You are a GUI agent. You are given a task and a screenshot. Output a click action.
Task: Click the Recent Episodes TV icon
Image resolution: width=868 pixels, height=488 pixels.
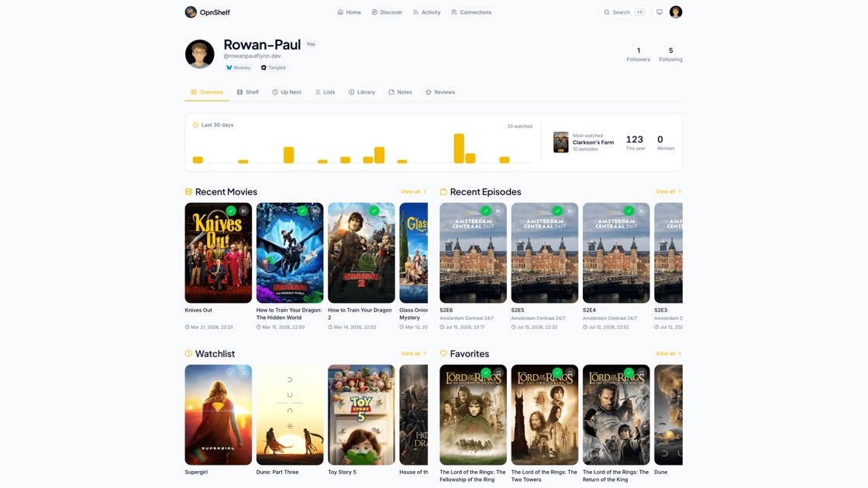(443, 191)
